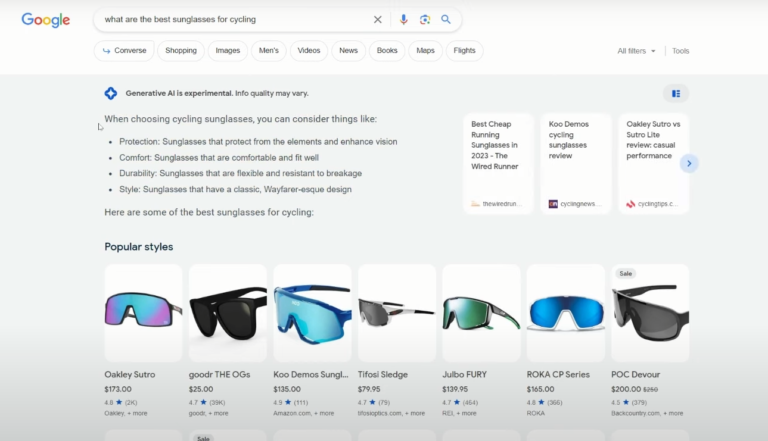Select the Shopping filter chip
The image size is (768, 441).
tap(181, 50)
